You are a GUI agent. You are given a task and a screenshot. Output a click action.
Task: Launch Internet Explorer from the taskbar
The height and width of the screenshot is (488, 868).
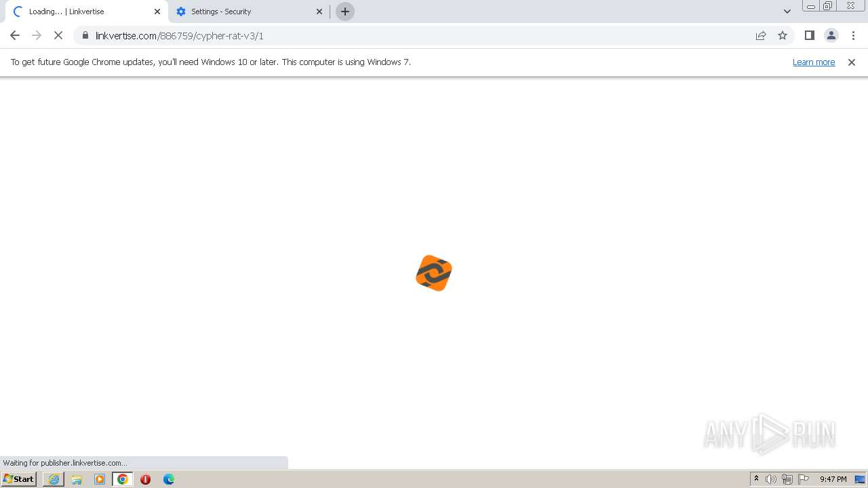54,479
